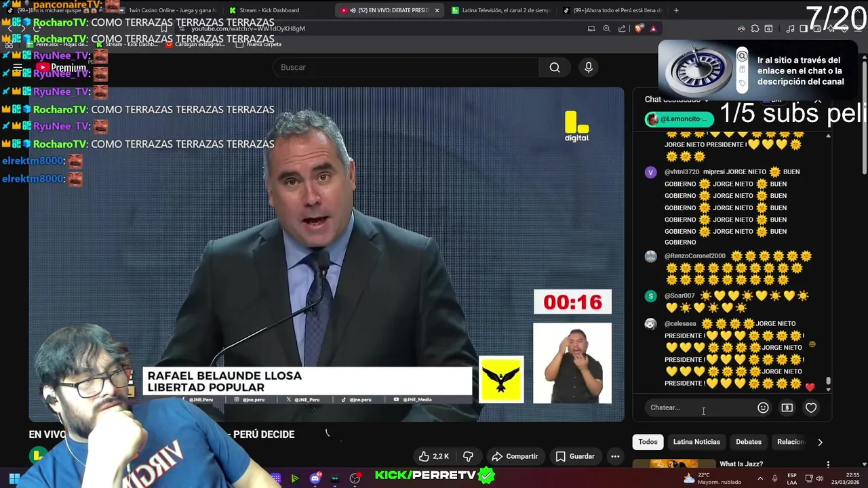868x488 pixels.
Task: Open Discord from the taskbar
Action: click(x=315, y=479)
